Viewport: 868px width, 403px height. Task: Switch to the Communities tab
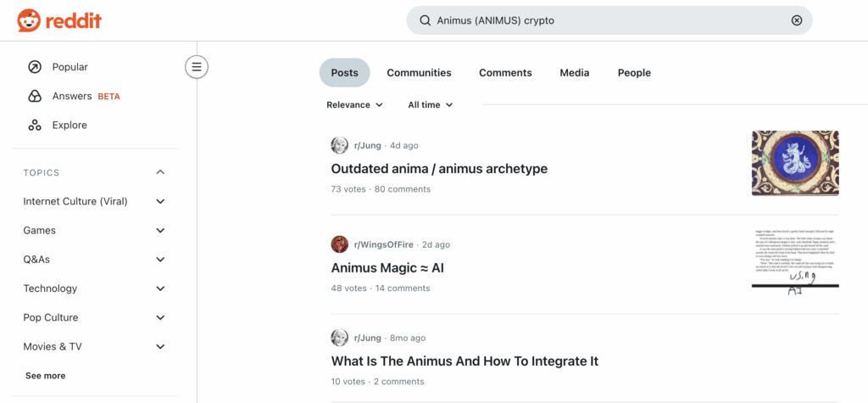coord(419,73)
